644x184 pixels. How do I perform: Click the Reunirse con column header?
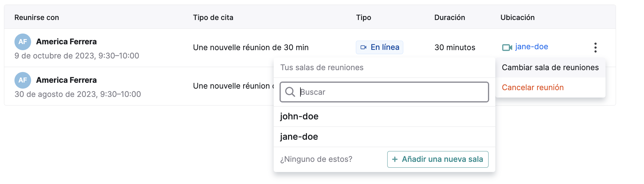pos(37,18)
